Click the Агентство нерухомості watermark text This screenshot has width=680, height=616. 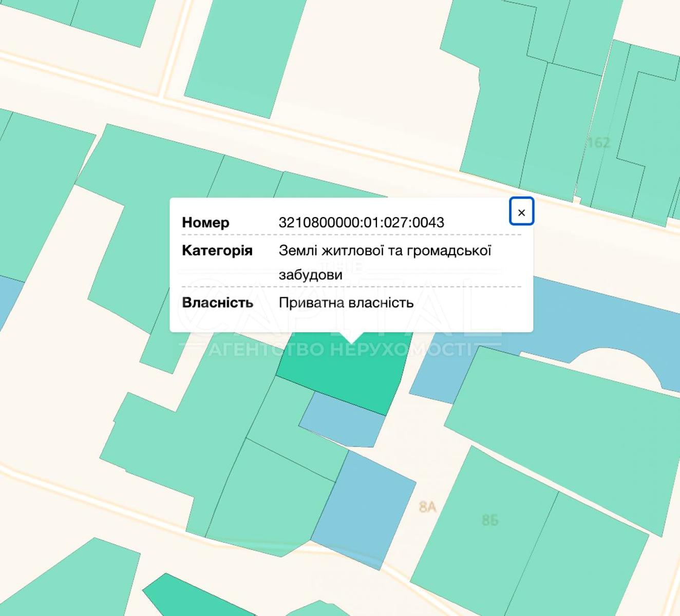(339, 350)
